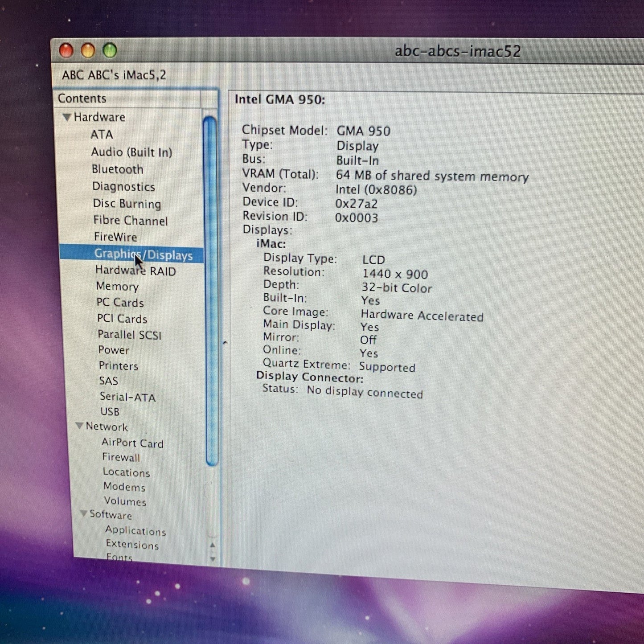Select Diagnostics in the sidebar
The image size is (644, 644).
click(123, 187)
